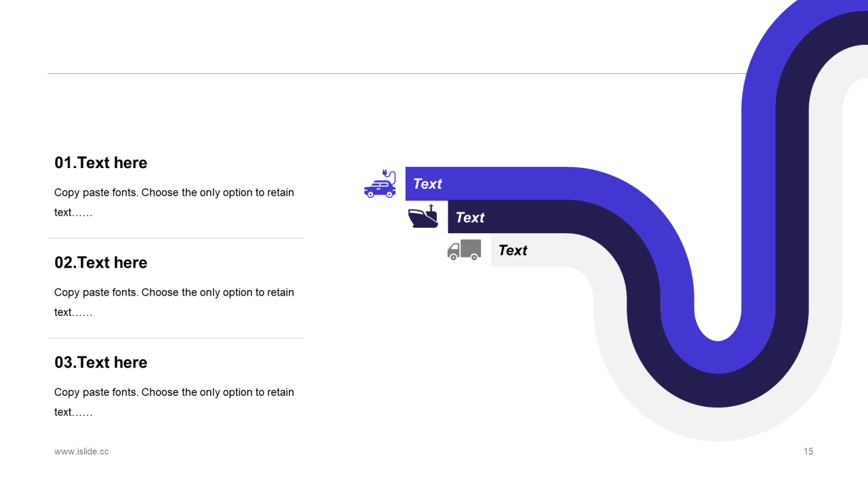Select the paragraph under the 01 heading
Screen dimensions: 868x488
174,202
